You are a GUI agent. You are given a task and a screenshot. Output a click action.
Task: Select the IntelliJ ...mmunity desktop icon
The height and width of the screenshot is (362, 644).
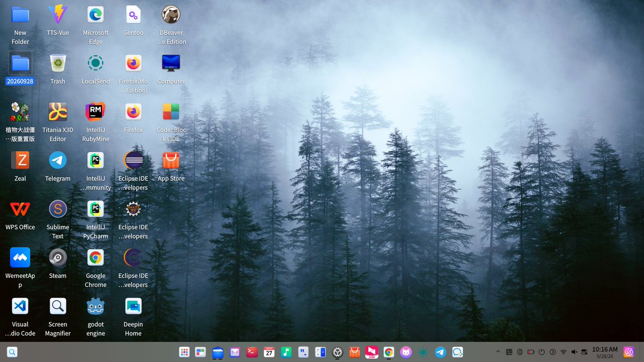click(x=96, y=160)
